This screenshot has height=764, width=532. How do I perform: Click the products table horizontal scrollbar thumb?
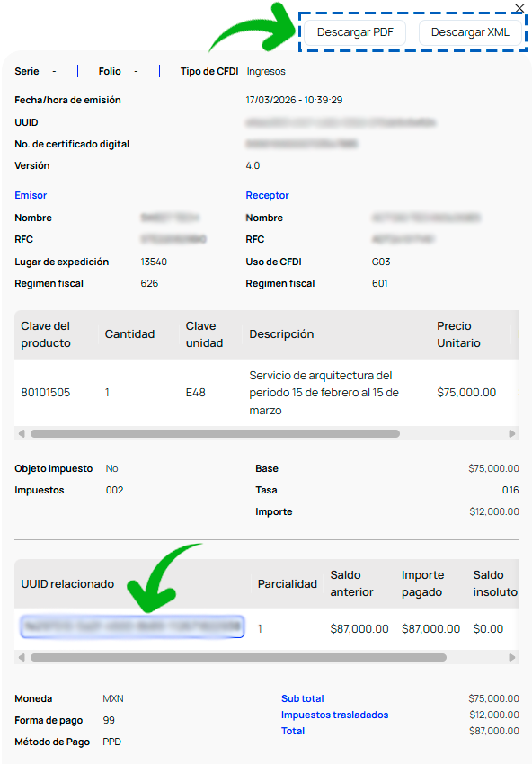click(x=215, y=433)
